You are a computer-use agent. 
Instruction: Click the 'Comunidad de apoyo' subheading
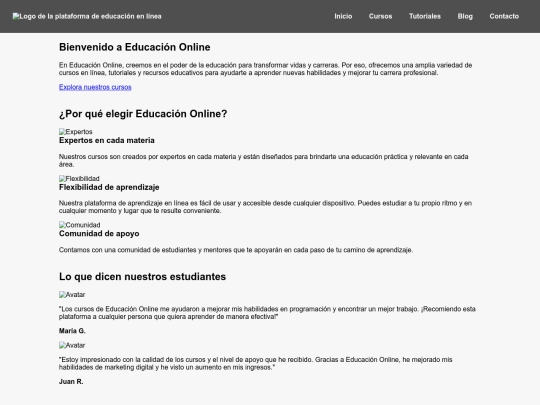(x=99, y=233)
